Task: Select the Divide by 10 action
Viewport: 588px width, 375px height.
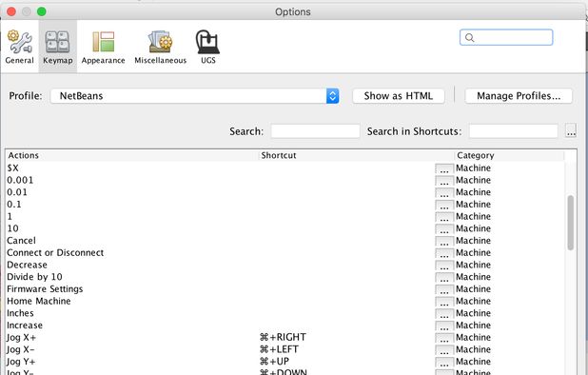Action: [34, 277]
